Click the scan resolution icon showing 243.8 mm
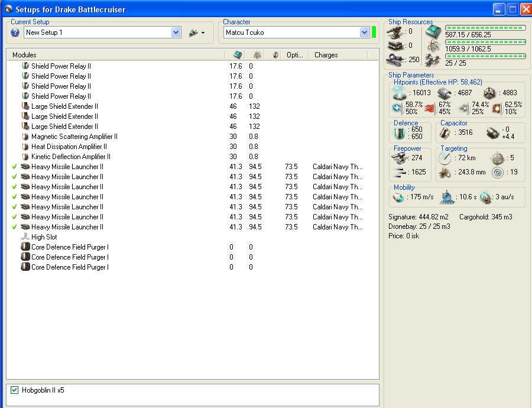 pyautogui.click(x=445, y=173)
